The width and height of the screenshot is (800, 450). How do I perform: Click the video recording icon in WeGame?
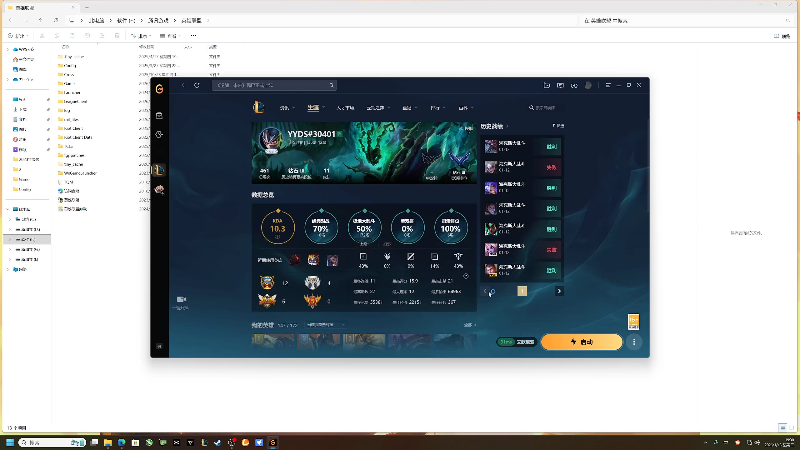[x=181, y=299]
